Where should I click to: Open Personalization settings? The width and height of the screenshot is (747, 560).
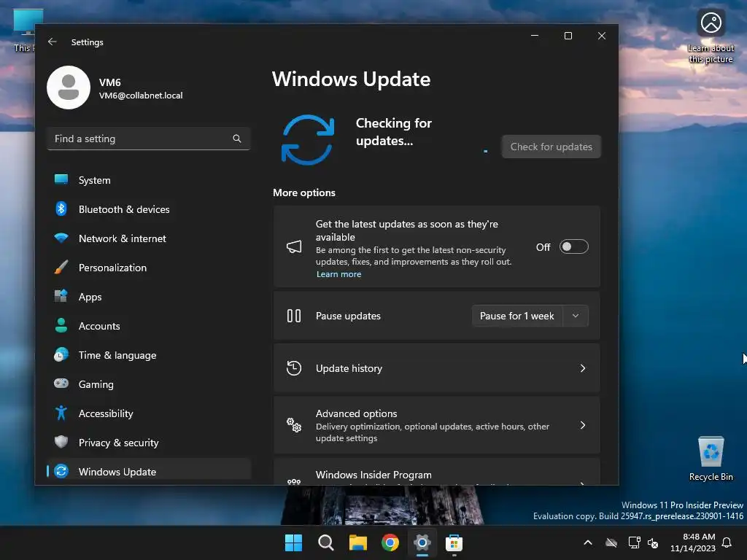(149, 268)
